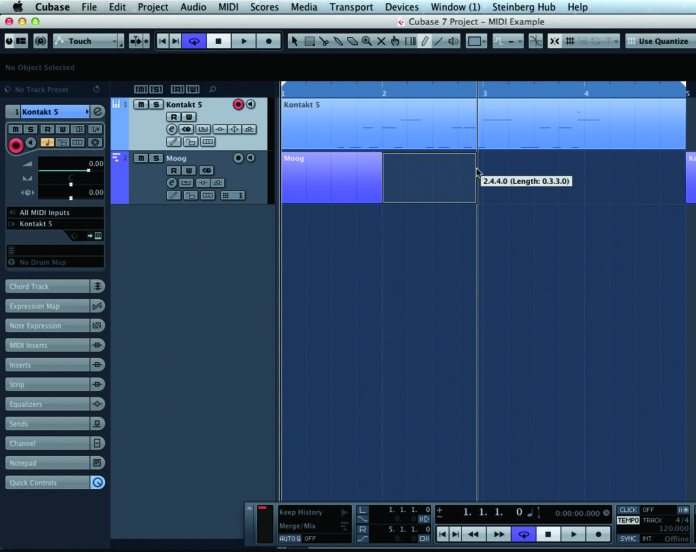
Task: Toggle Cycle in bottom transport panel
Action: [524, 534]
